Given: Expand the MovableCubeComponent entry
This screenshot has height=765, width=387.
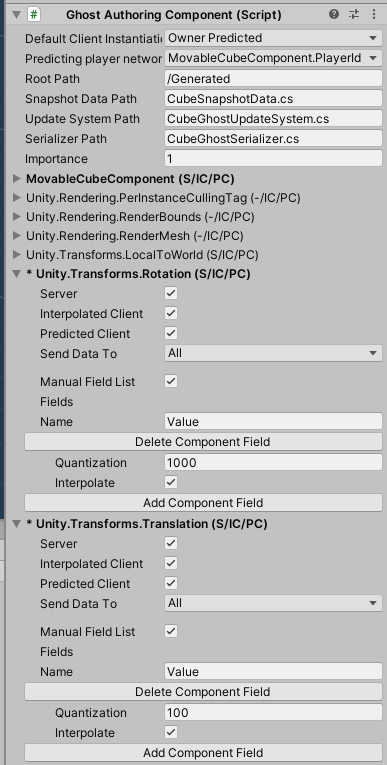Looking at the screenshot, I should coord(17,179).
